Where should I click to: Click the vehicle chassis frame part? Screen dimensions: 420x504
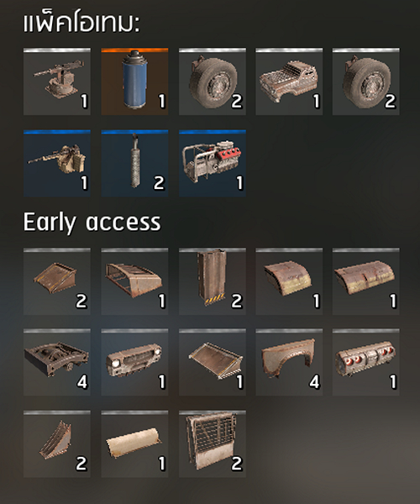(x=57, y=362)
